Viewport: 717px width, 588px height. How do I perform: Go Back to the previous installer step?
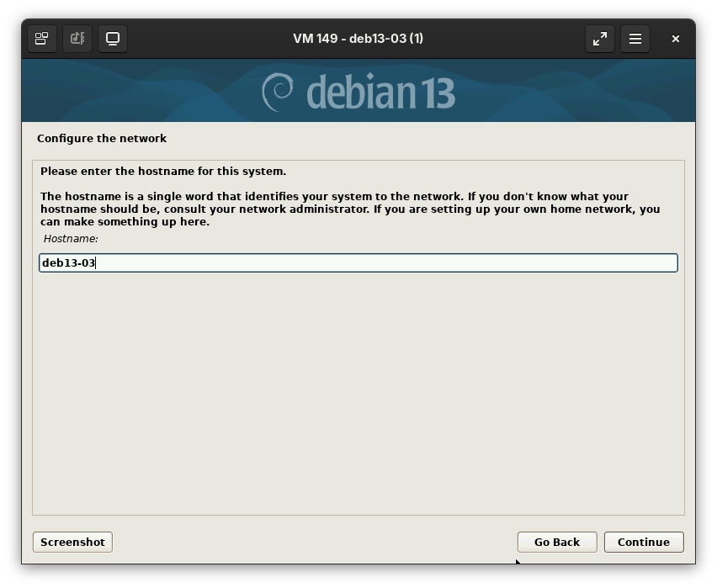556,542
